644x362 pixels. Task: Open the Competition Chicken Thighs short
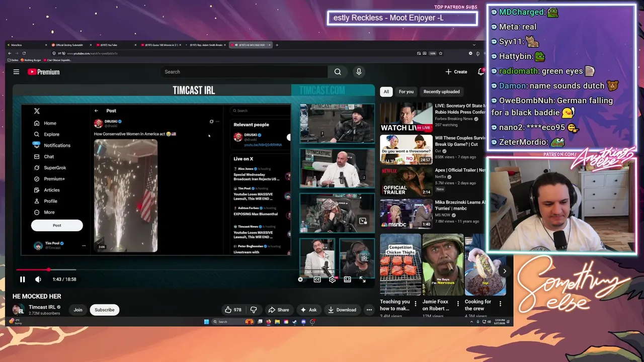400,264
